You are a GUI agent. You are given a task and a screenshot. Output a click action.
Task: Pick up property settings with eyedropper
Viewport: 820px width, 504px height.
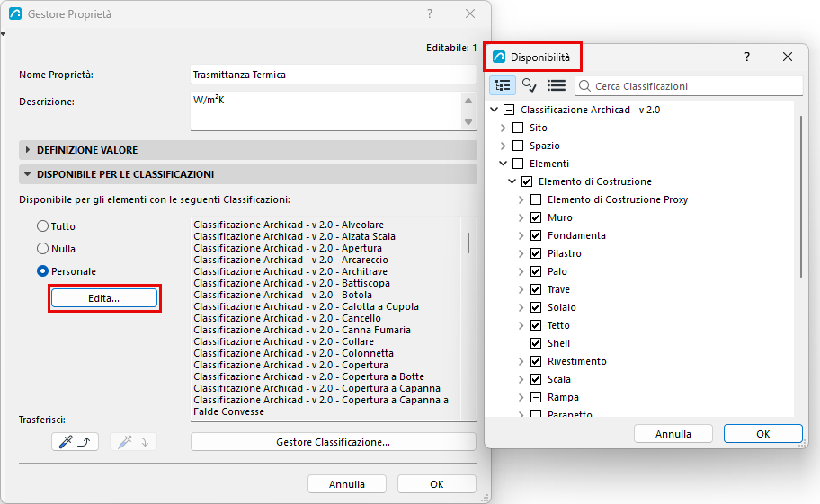coord(76,442)
